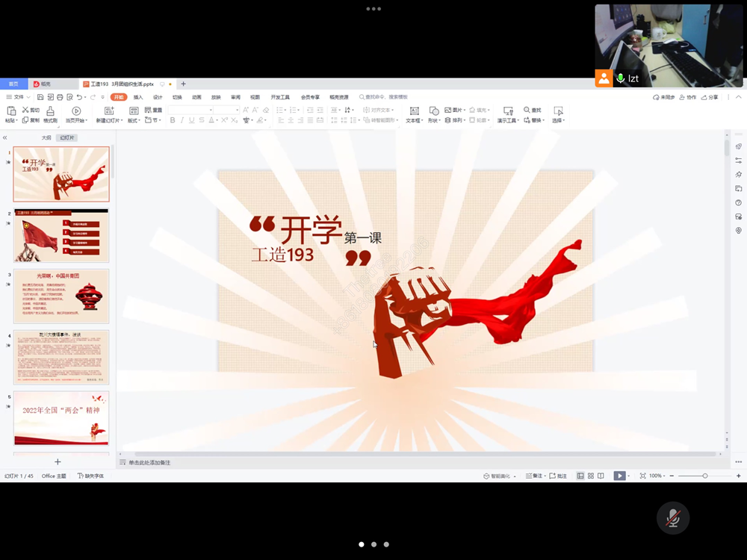
Task: Toggle Superscript formatting
Action: 224,120
